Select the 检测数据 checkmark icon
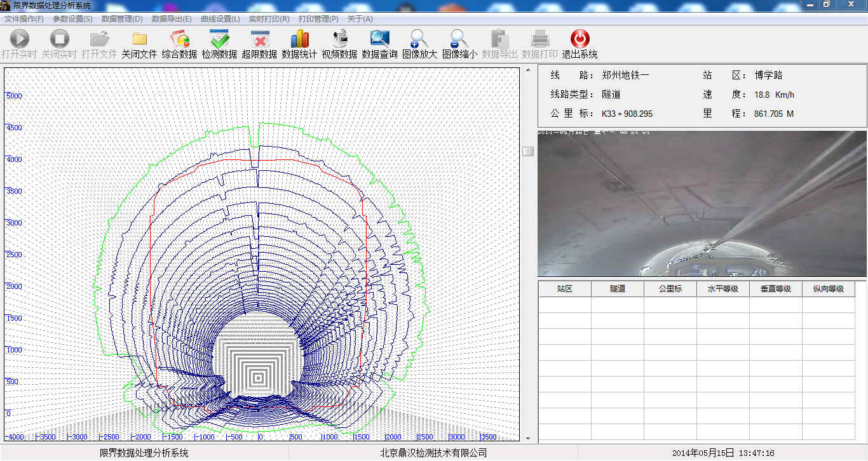Viewport: 868px width, 461px height. click(x=219, y=39)
